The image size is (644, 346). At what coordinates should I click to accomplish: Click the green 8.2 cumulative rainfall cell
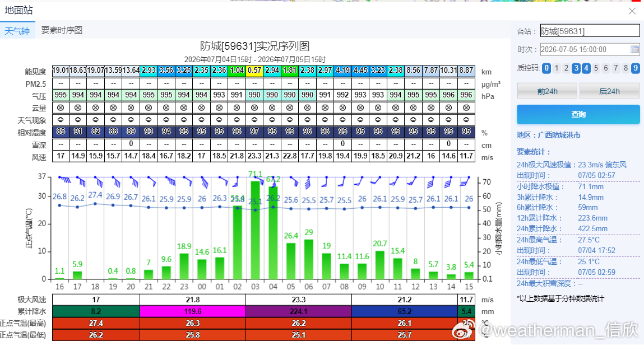pos(96,311)
